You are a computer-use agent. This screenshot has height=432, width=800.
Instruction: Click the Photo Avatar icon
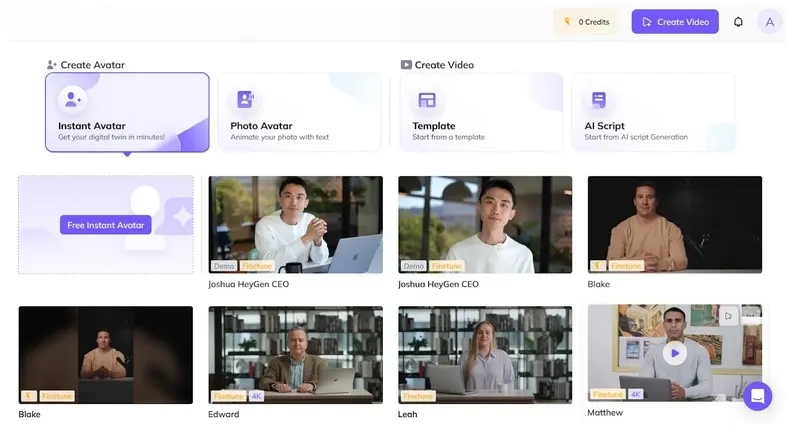point(245,99)
